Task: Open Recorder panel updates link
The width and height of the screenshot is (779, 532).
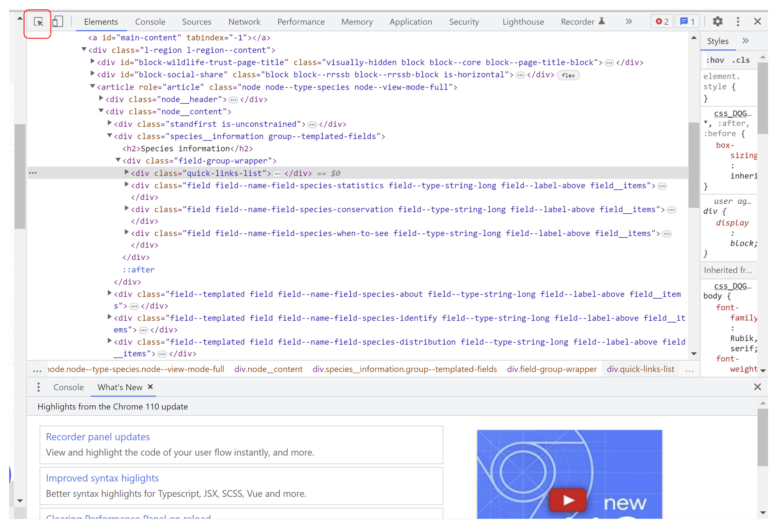Action: 98,437
